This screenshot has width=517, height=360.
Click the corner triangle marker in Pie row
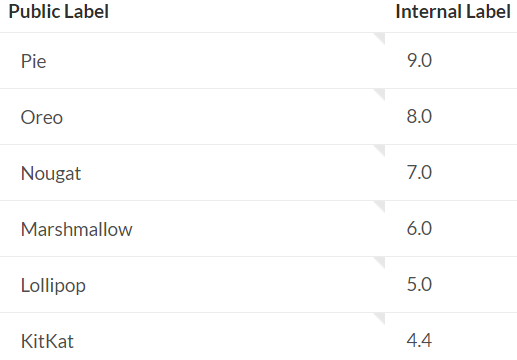tap(381, 37)
